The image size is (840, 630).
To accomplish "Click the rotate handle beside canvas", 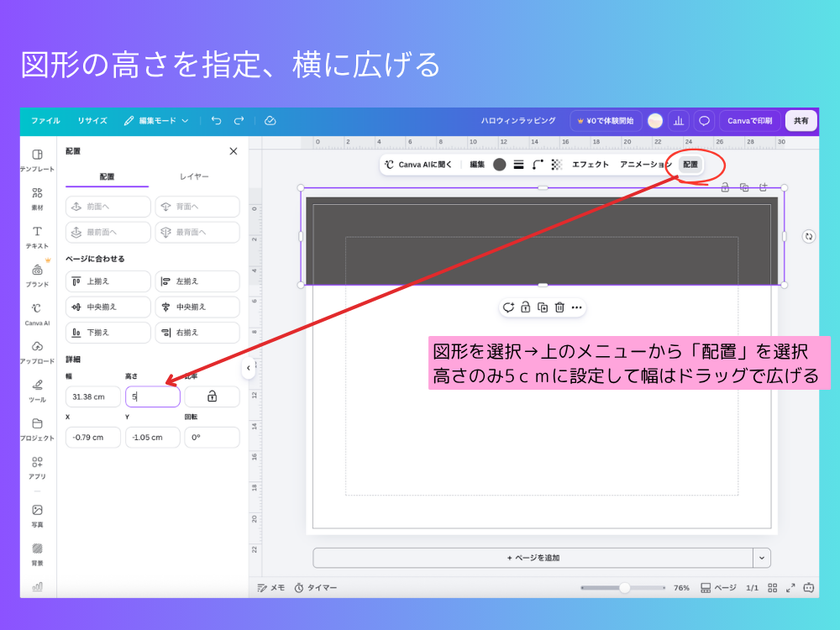I will pyautogui.click(x=809, y=236).
